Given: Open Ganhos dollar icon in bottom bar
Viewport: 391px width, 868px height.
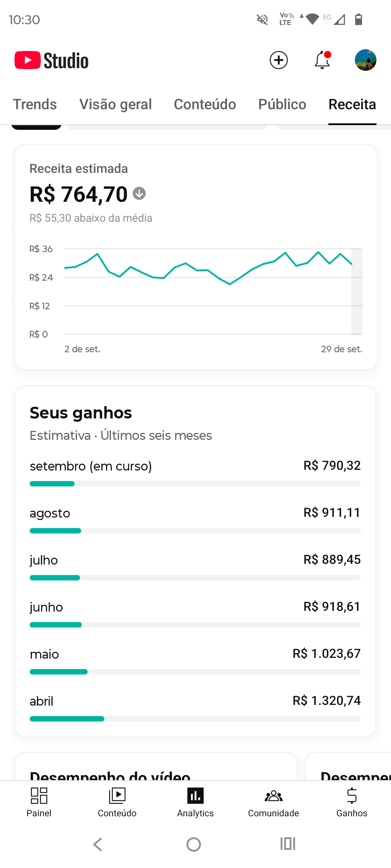Looking at the screenshot, I should [352, 802].
